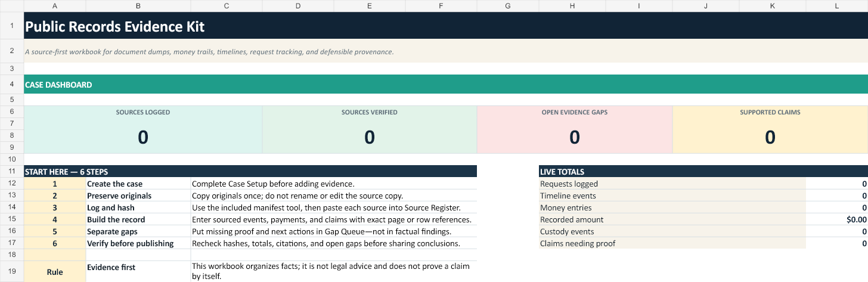868x282 pixels.
Task: Select the 'CASE DASHBOARD' banner cell
Action: click(446, 84)
